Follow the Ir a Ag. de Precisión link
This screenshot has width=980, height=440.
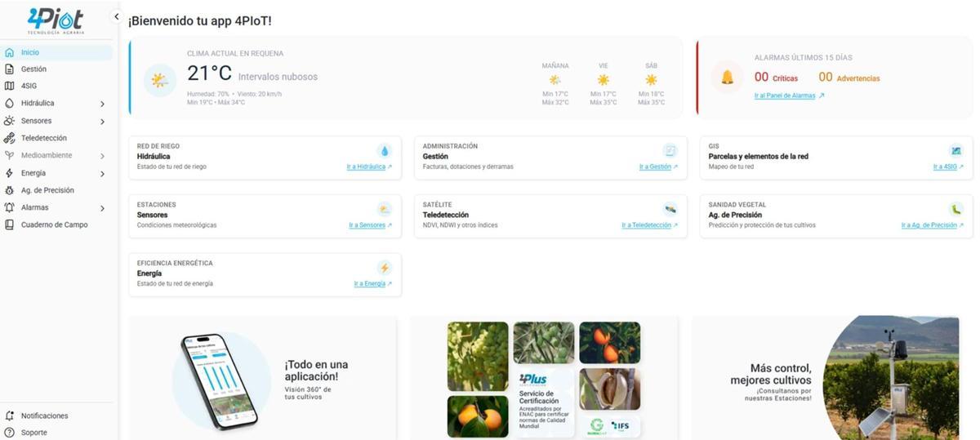(933, 225)
